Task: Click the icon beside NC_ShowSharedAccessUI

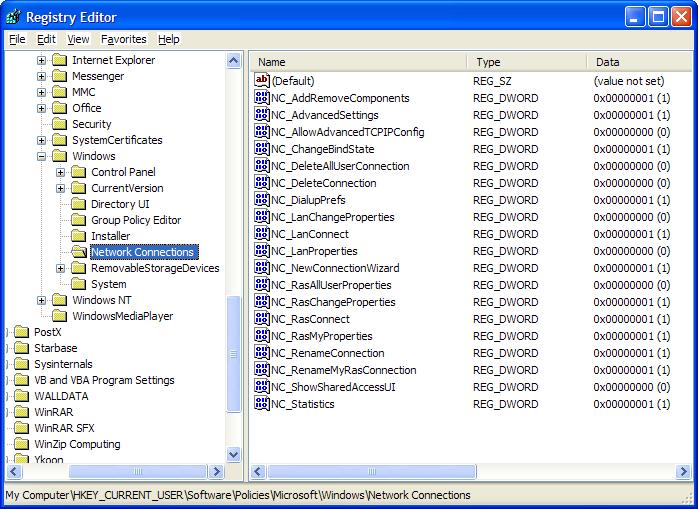Action: [262, 387]
